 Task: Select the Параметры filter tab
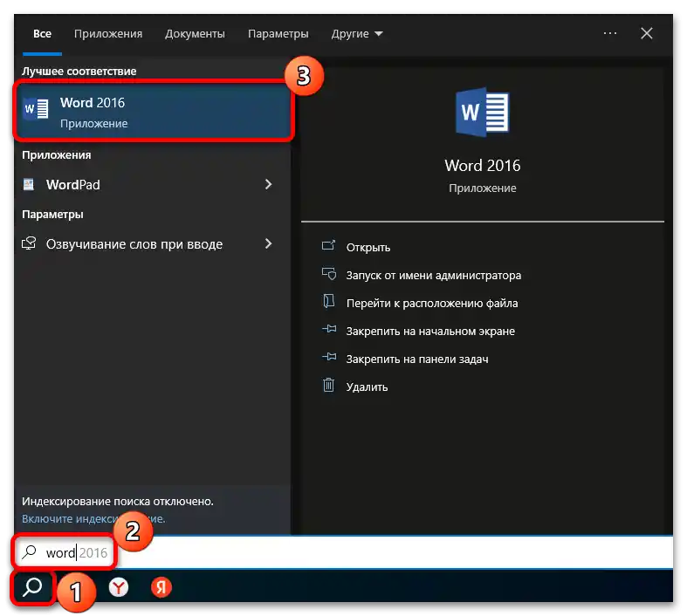(278, 34)
